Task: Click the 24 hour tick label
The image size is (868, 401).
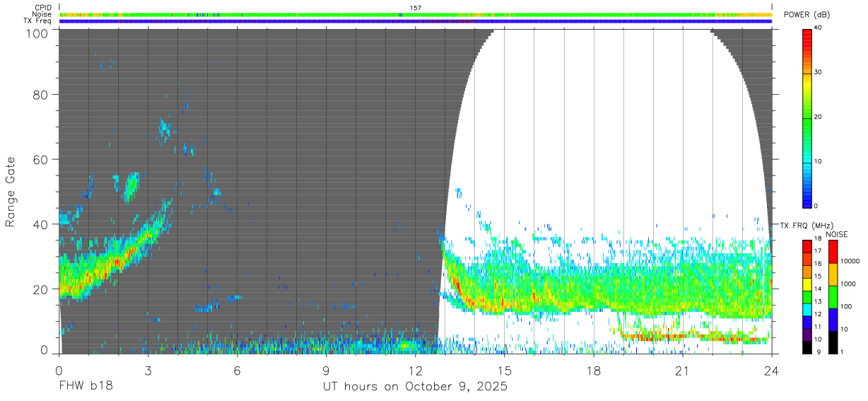Action: (772, 370)
